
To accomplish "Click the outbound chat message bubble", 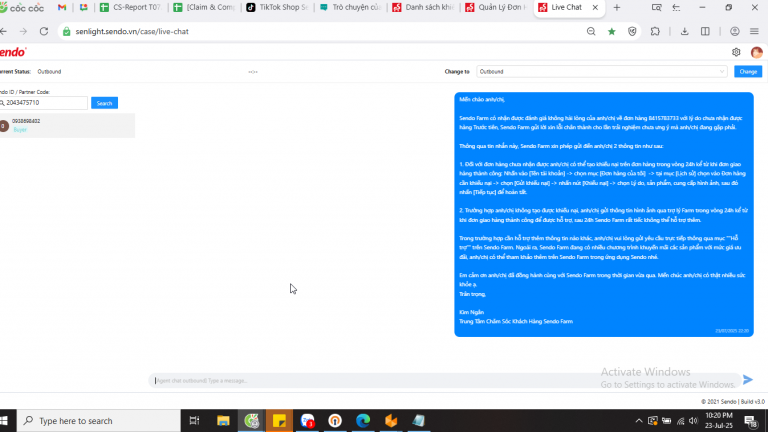I will 604,215.
